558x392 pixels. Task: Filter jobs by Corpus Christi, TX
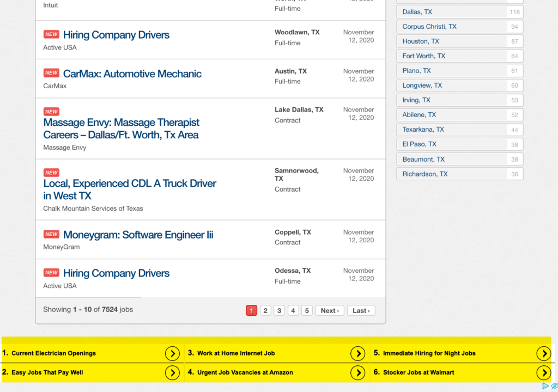coord(459,27)
